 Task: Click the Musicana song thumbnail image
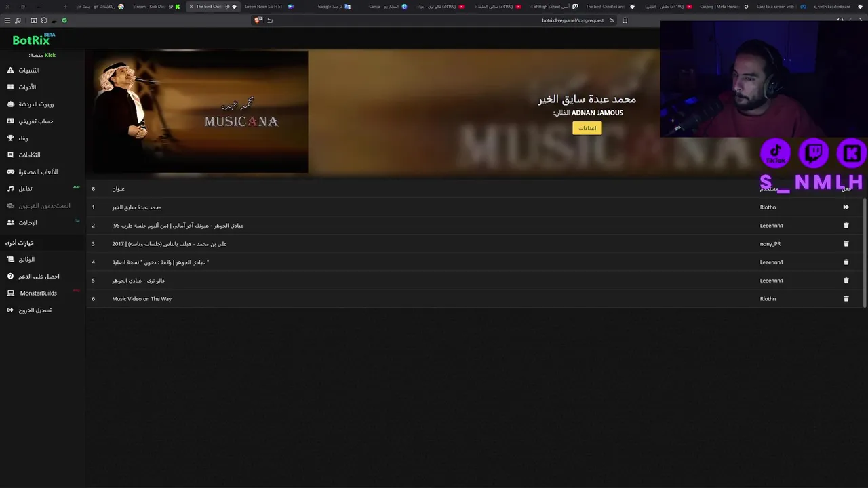click(200, 112)
